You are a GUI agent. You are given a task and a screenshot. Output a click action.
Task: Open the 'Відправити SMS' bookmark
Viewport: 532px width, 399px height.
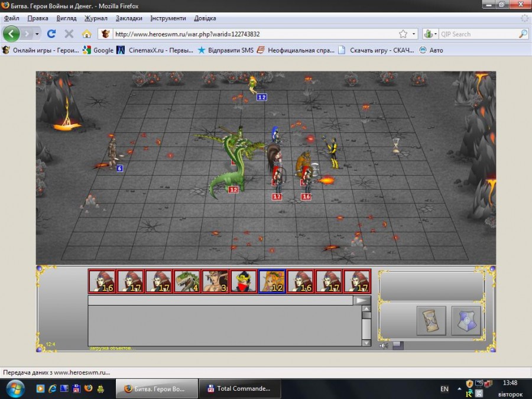click(x=226, y=50)
